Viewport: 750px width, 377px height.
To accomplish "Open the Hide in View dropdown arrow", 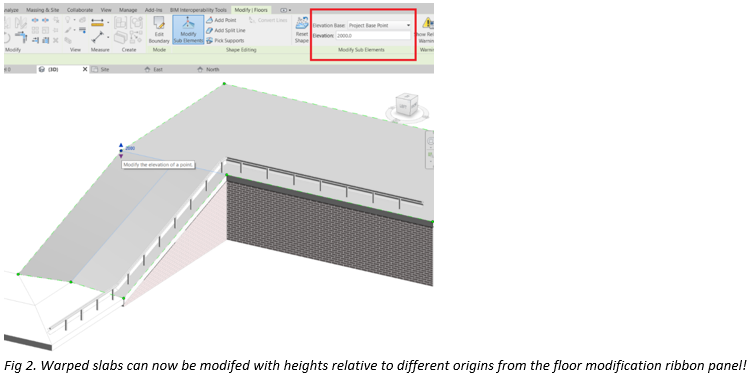I will pos(74,21).
